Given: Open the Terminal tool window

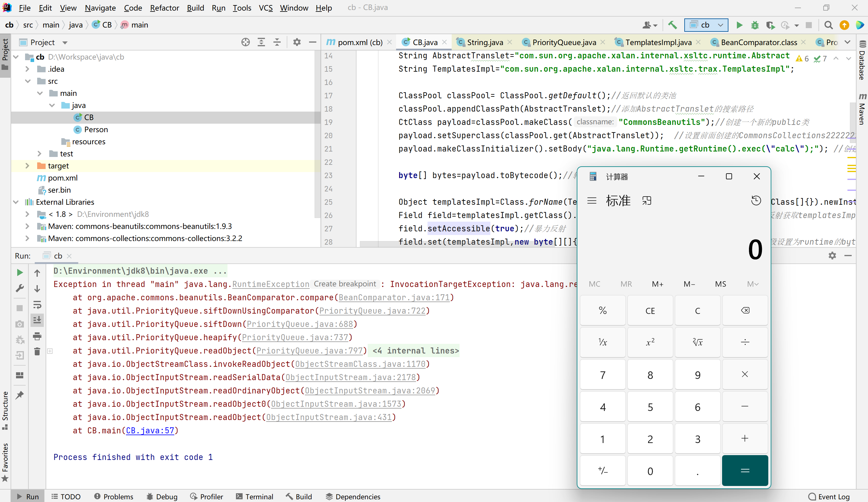Looking at the screenshot, I should coord(255,497).
